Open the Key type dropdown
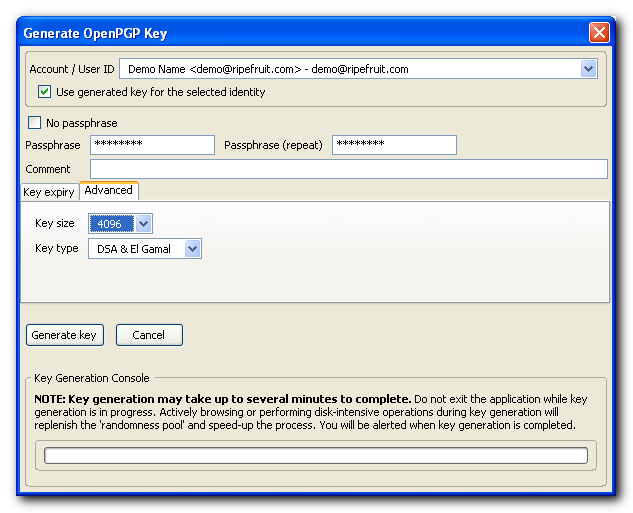This screenshot has width=633, height=513. [x=193, y=249]
